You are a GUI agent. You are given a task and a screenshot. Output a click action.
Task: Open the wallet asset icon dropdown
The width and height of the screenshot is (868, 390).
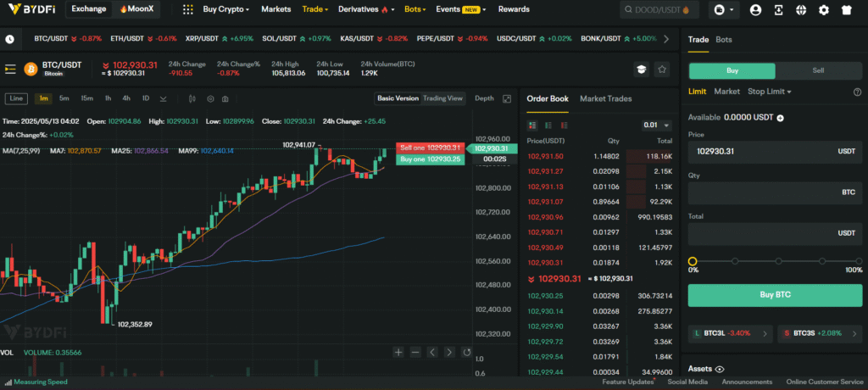[x=724, y=9]
